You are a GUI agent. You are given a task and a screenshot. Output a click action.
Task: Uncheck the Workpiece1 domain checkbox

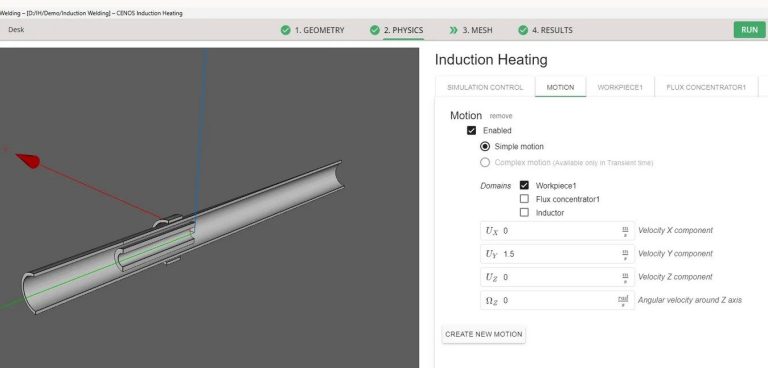(x=525, y=185)
